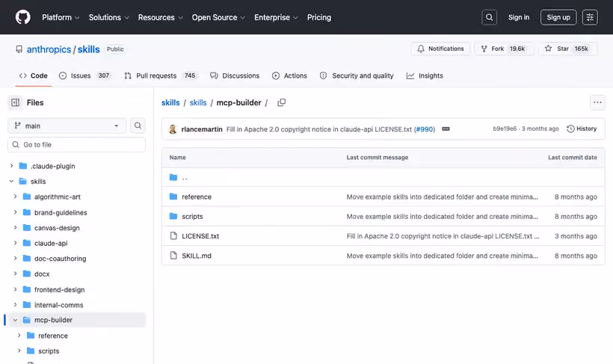Image resolution: width=613 pixels, height=364 pixels.
Task: Click the bell icon in Notifications
Action: pos(421,49)
